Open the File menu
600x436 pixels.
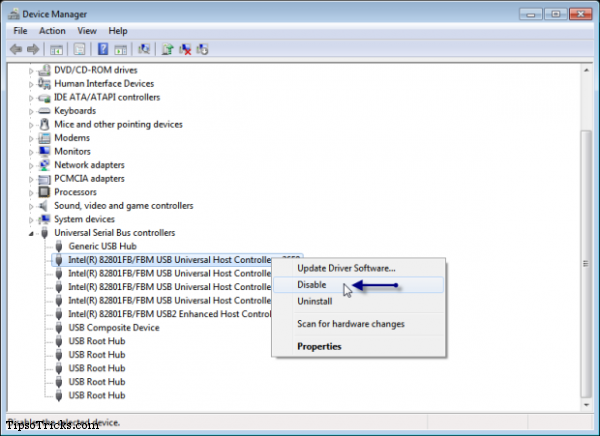[20, 31]
